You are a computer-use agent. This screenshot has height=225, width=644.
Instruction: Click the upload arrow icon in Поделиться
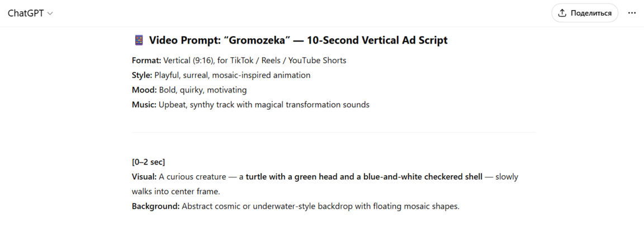pyautogui.click(x=562, y=13)
